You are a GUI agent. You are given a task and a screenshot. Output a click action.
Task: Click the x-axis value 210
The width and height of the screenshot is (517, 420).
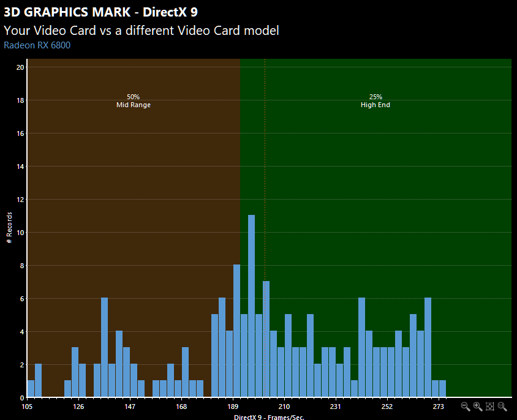pos(284,407)
